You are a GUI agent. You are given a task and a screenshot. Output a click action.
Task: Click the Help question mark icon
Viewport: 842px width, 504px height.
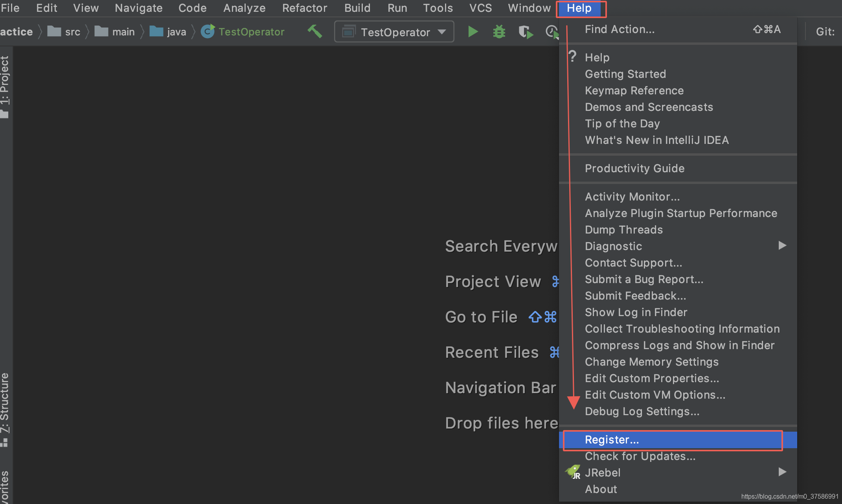573,57
